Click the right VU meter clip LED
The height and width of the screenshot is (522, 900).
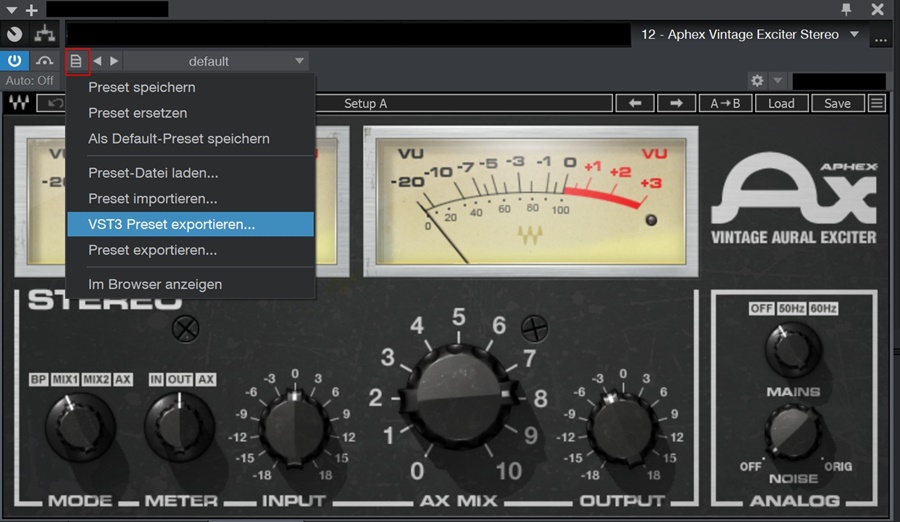point(651,220)
